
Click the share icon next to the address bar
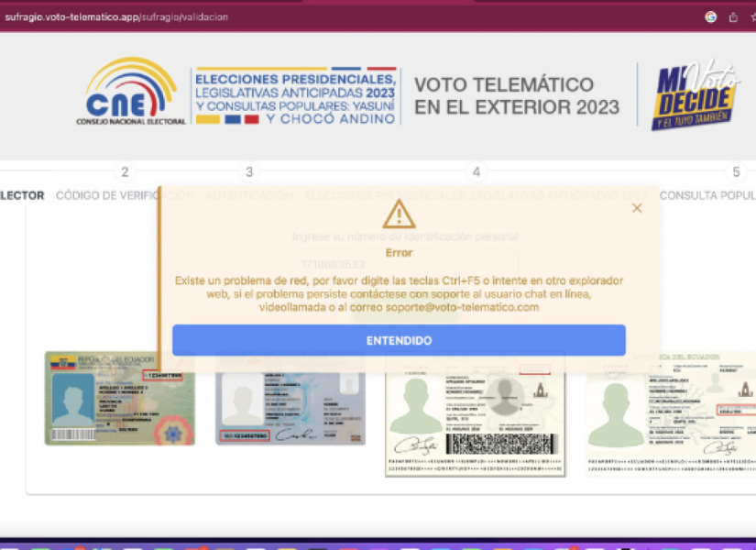point(732,16)
